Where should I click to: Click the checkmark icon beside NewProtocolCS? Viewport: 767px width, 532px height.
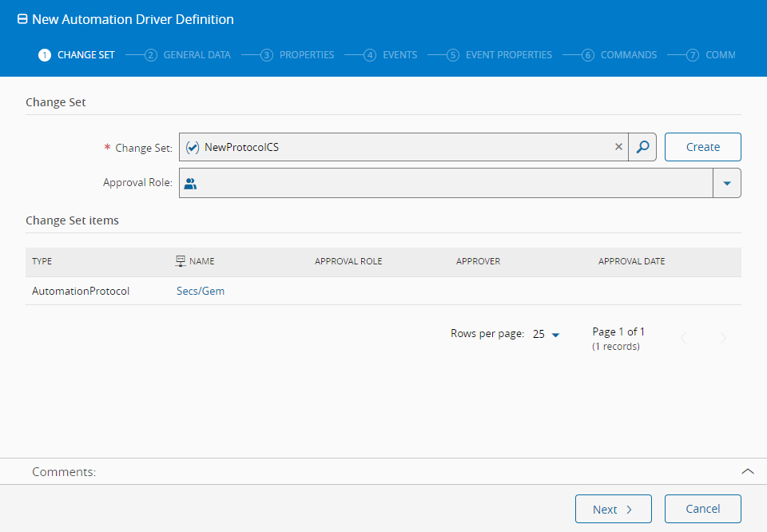[192, 147]
